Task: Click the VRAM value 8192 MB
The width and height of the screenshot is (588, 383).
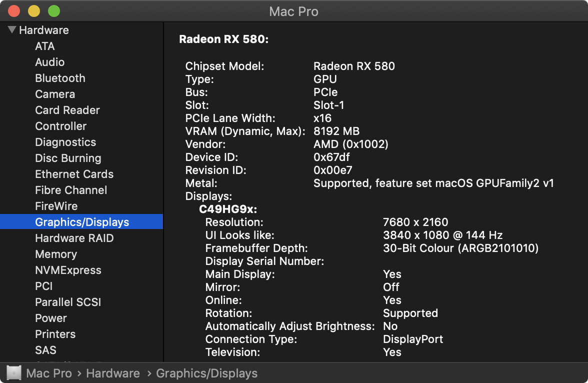Action: tap(336, 131)
